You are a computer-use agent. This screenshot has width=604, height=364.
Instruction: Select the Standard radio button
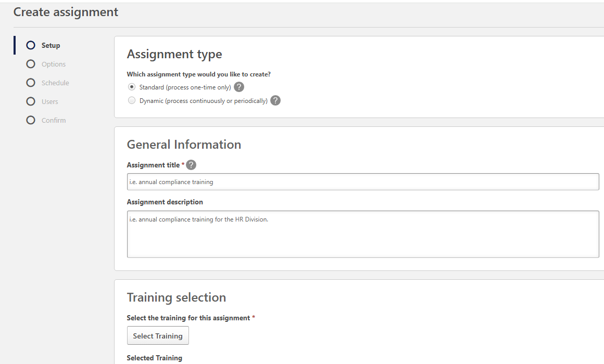(132, 87)
